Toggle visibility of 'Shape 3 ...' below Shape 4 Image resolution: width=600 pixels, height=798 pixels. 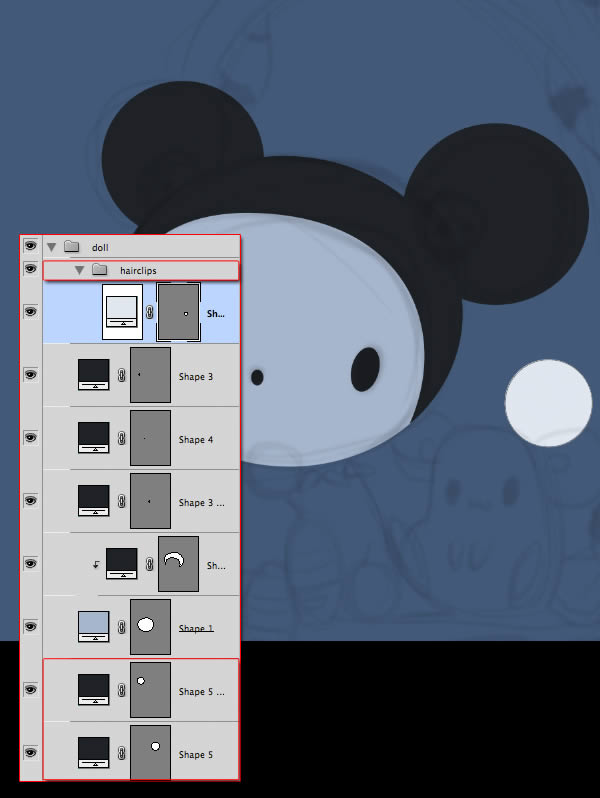(31, 501)
